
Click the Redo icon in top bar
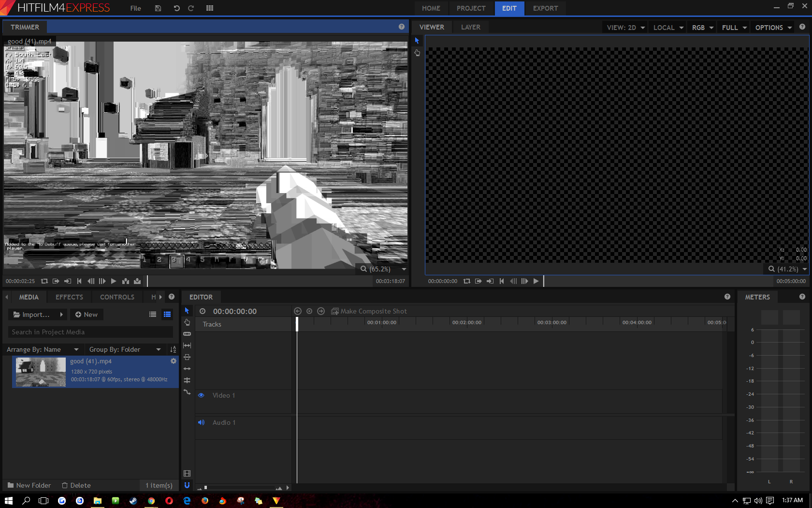coord(191,8)
